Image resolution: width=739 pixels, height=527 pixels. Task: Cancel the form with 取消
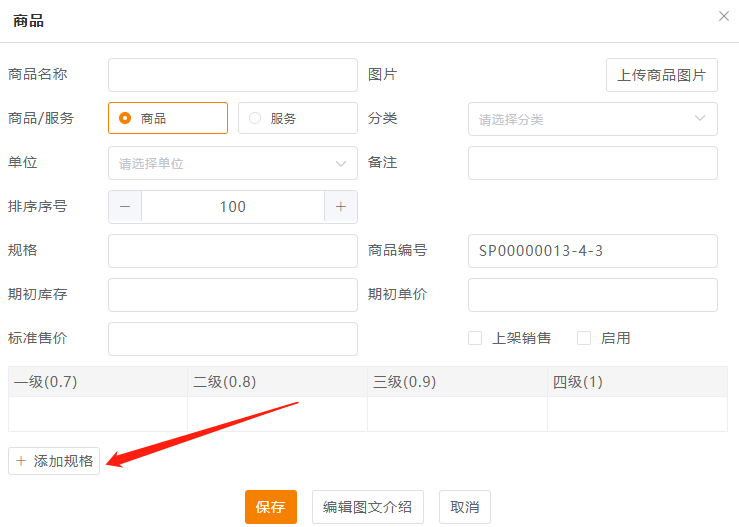[x=465, y=507]
